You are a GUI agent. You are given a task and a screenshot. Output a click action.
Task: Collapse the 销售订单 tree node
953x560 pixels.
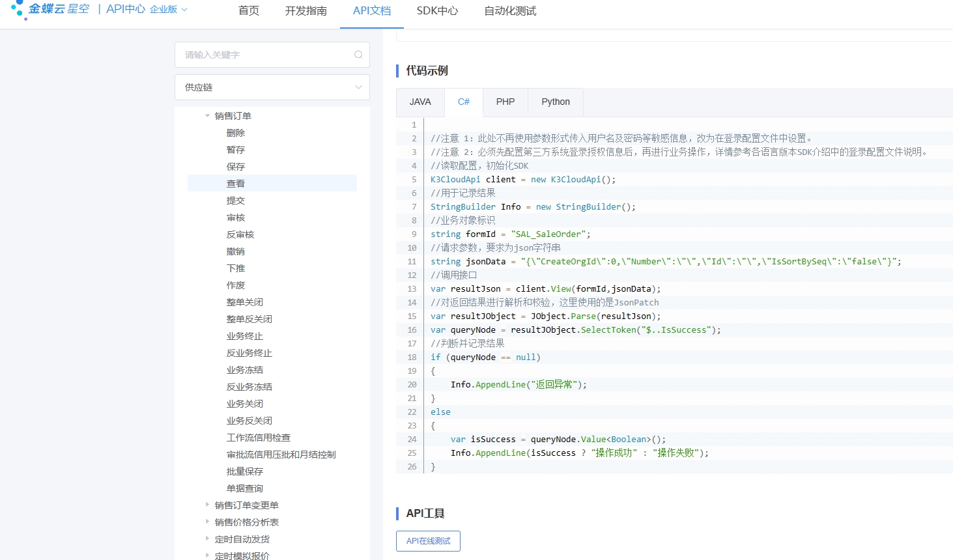(207, 116)
